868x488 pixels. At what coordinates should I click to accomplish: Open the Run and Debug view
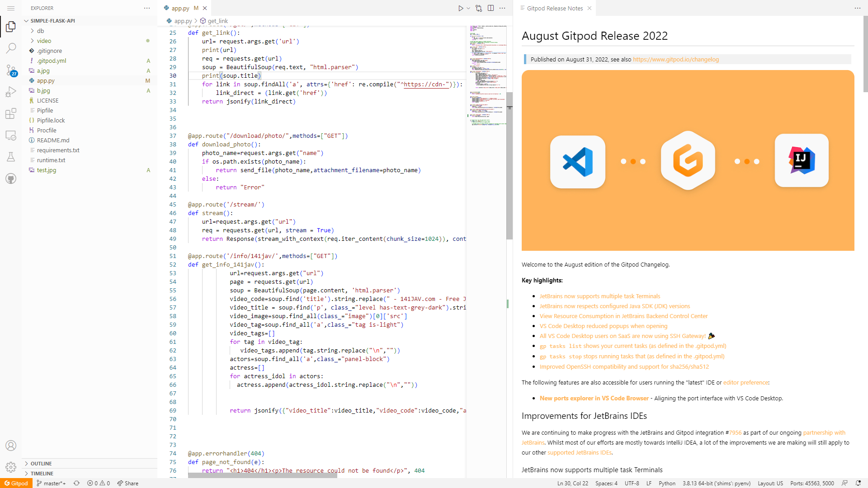point(11,92)
